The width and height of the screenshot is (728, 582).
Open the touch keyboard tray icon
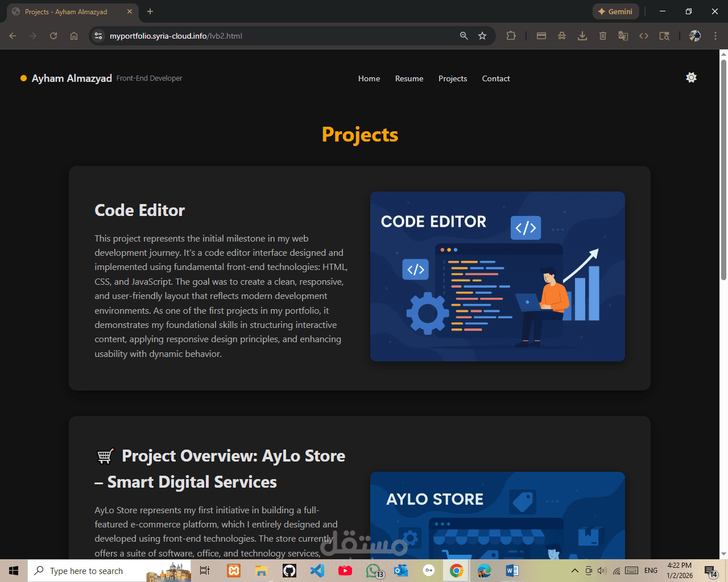pos(631,571)
